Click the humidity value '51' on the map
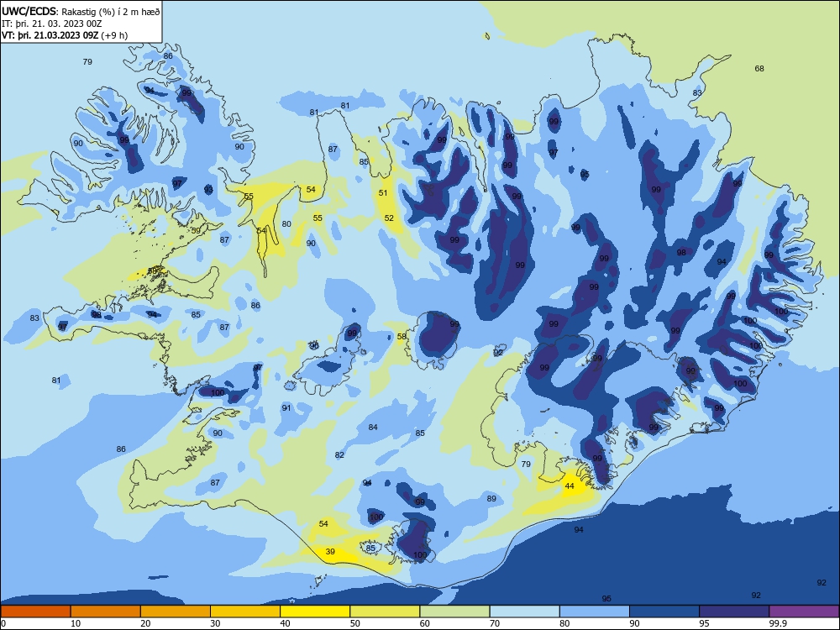The width and height of the screenshot is (840, 630). tap(383, 193)
